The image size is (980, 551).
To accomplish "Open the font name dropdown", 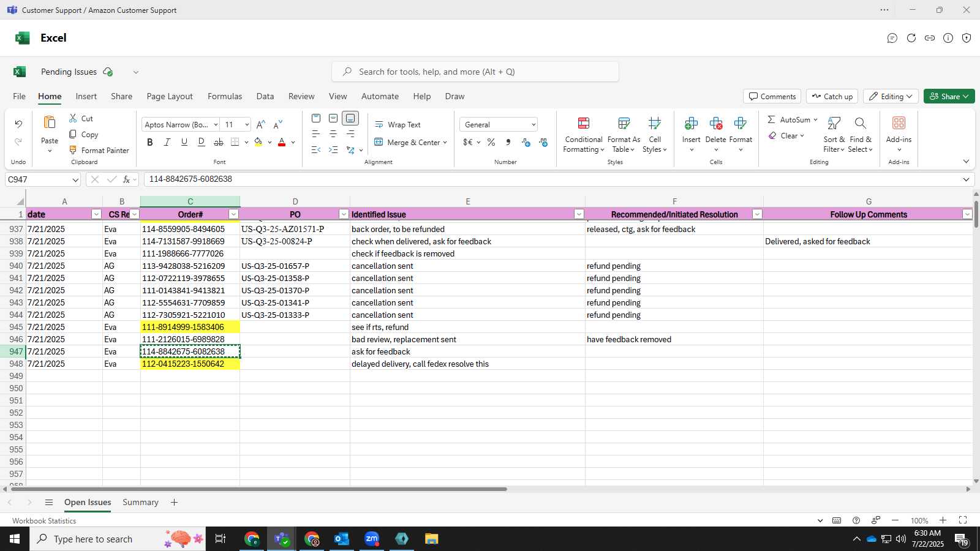I will [216, 125].
